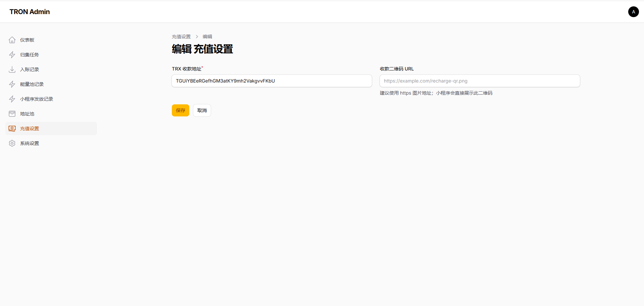Image resolution: width=644 pixels, height=306 pixels.
Task: Open the user avatar menu labeled A
Action: [633, 12]
